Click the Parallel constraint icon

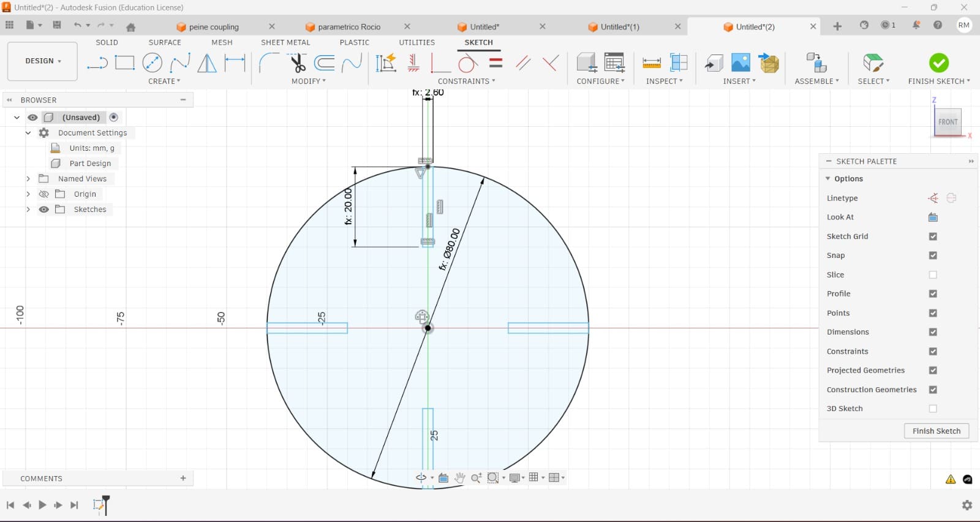pos(523,62)
